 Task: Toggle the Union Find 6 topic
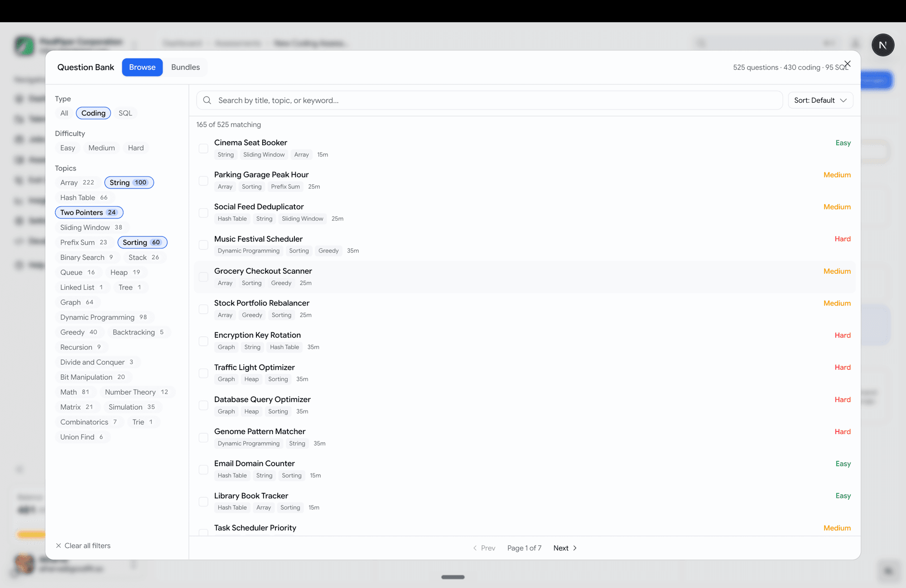click(82, 436)
